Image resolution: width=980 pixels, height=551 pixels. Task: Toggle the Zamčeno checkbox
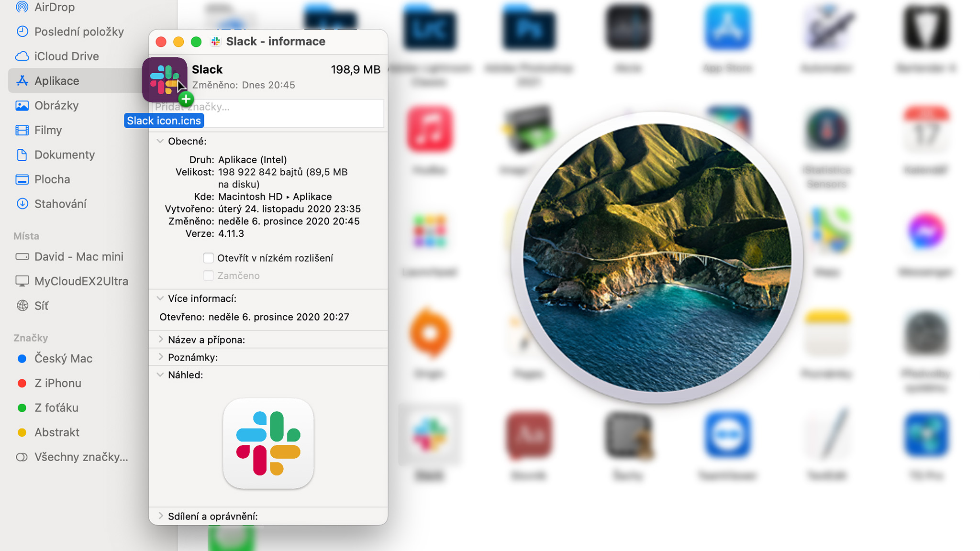click(x=208, y=276)
